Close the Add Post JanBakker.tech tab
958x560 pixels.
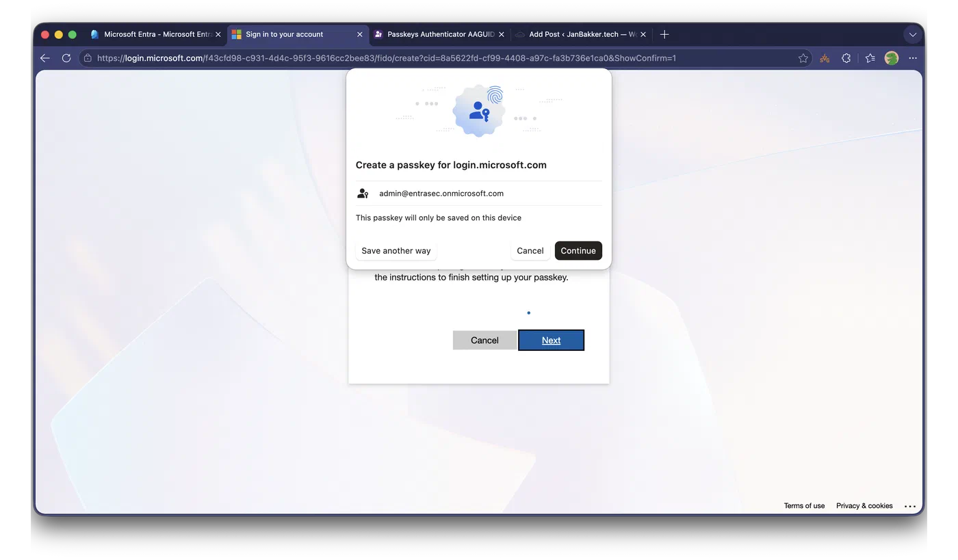pos(643,34)
